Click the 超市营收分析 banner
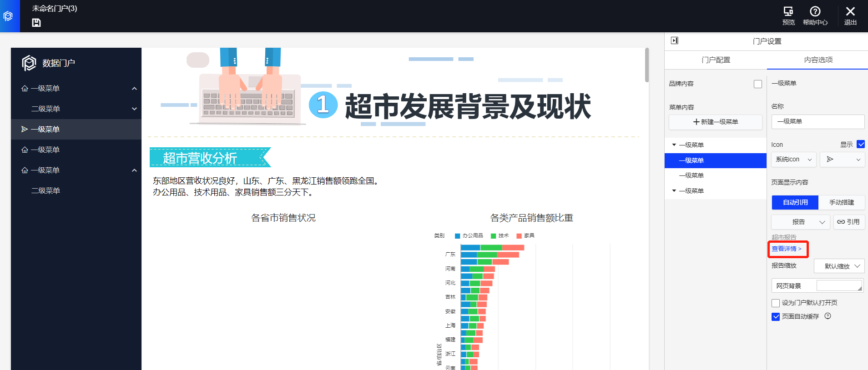Viewport: 868px width, 370px height. tap(210, 158)
